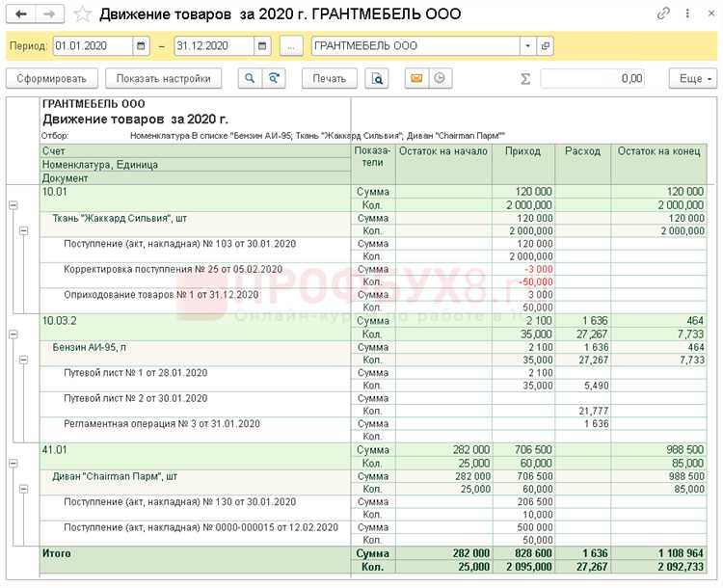Click the start date field 01.01.2020
This screenshot has height=588, width=723.
point(94,45)
